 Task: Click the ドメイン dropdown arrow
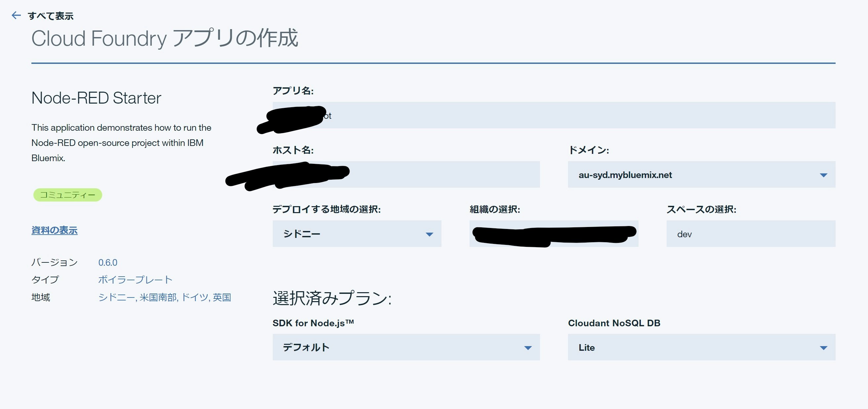823,175
